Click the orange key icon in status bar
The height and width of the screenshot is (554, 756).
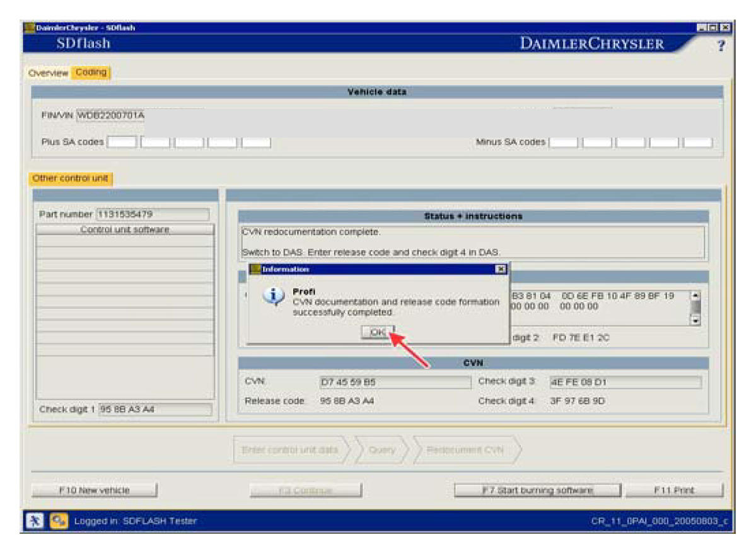tap(57, 521)
